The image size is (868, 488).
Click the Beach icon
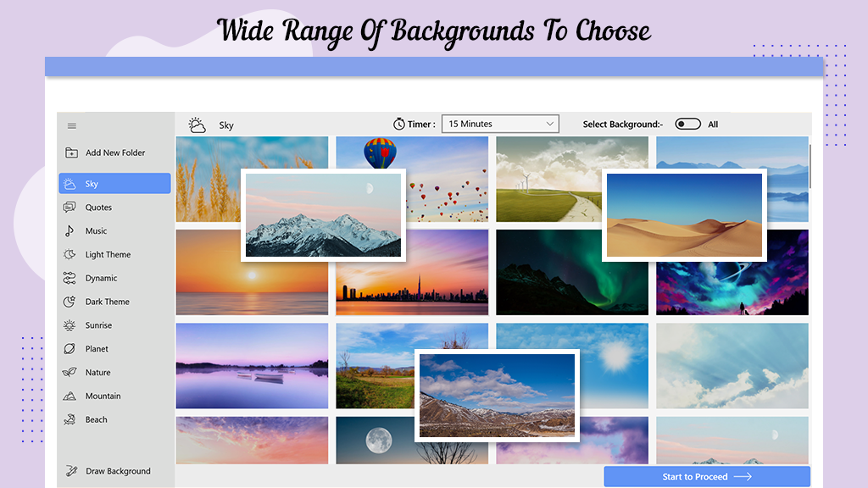(x=70, y=420)
